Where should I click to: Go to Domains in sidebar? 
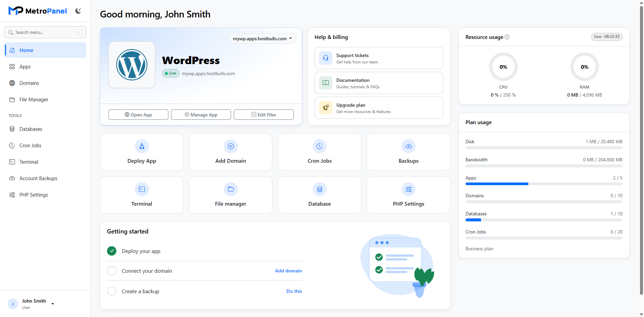coord(45,83)
